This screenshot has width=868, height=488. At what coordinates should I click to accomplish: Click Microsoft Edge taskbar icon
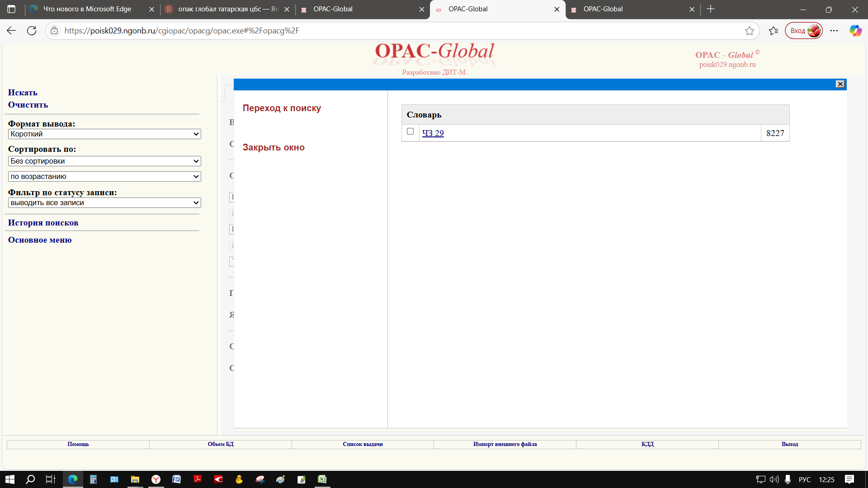(73, 479)
